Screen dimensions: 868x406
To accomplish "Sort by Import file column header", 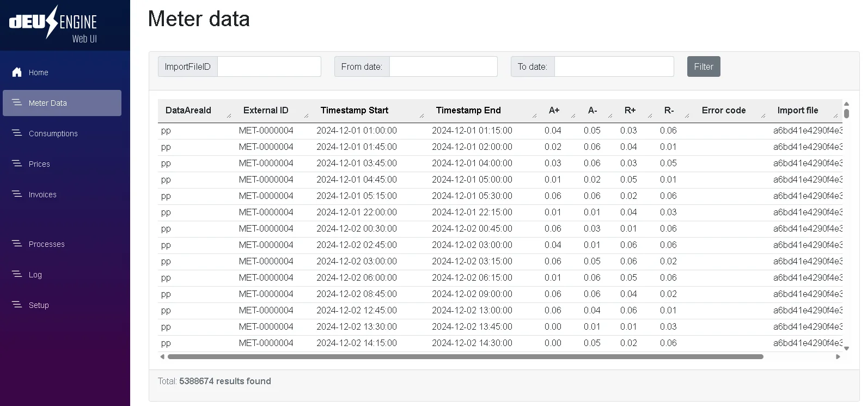I will coord(798,110).
